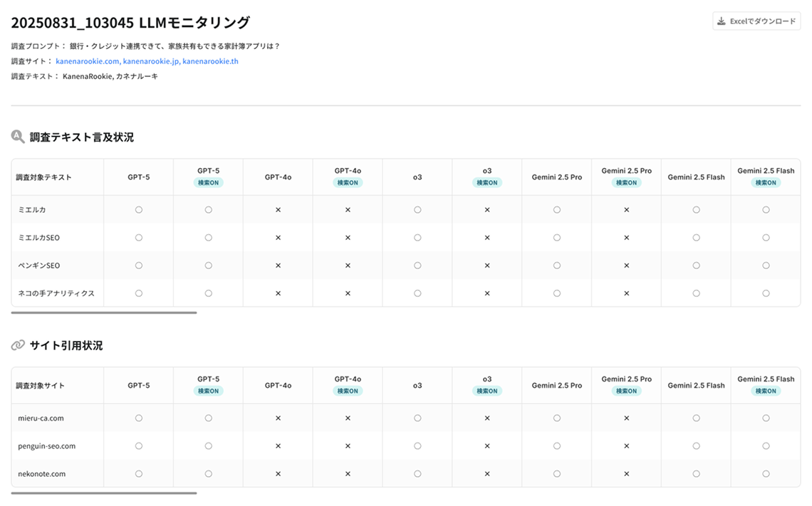Open the kanenarookie.jp link
Image resolution: width=812 pixels, height=506 pixels.
tap(151, 61)
